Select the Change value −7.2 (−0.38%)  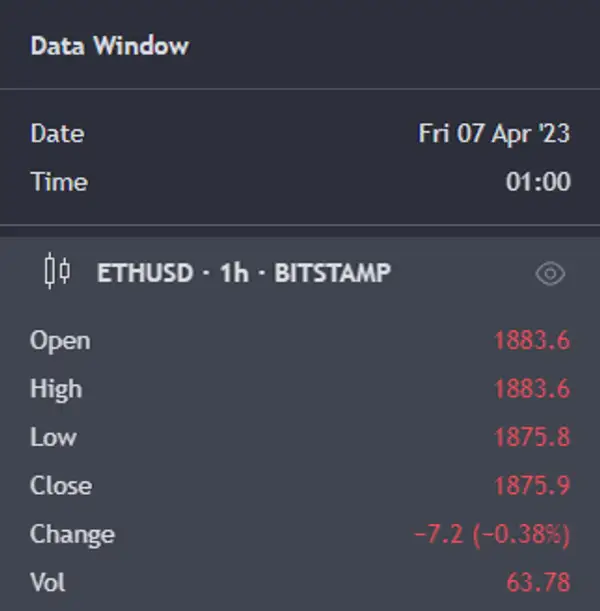pos(492,534)
